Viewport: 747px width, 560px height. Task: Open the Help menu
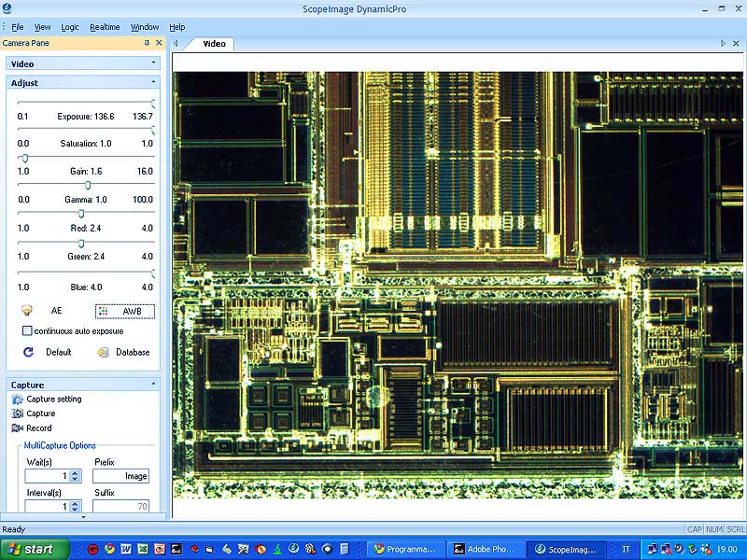(x=177, y=27)
